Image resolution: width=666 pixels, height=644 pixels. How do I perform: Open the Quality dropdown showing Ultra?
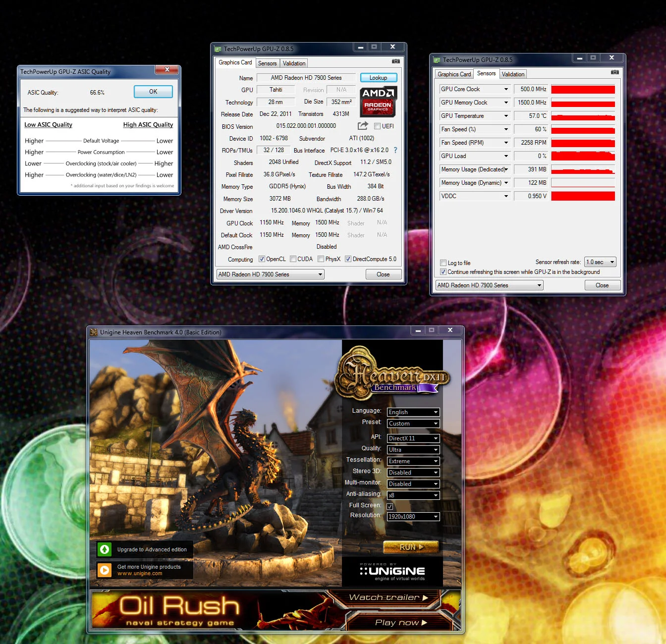click(x=413, y=450)
